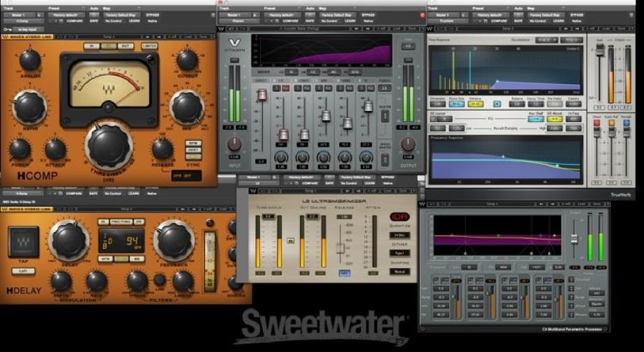Open the H-Comp insert selector below Master 1

pyautogui.click(x=23, y=21)
